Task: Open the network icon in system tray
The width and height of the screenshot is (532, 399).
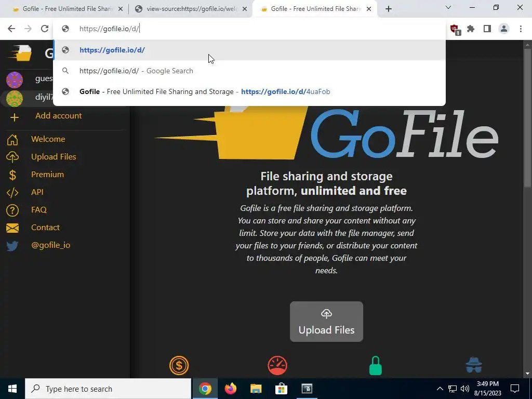Action: (453, 389)
